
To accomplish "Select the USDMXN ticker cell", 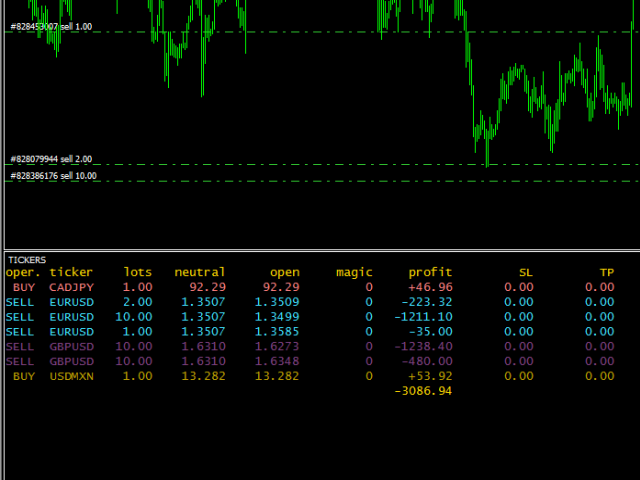I will (x=71, y=376).
